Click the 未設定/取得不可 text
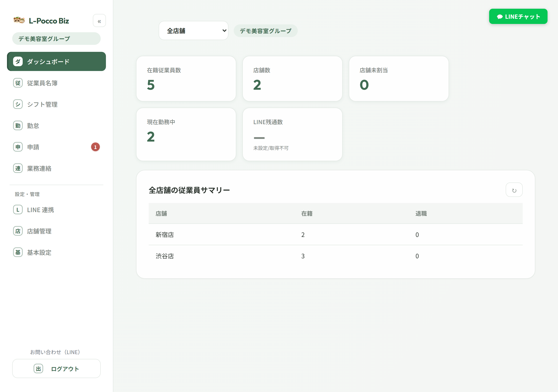Image resolution: width=558 pixels, height=392 pixels. tap(271, 148)
